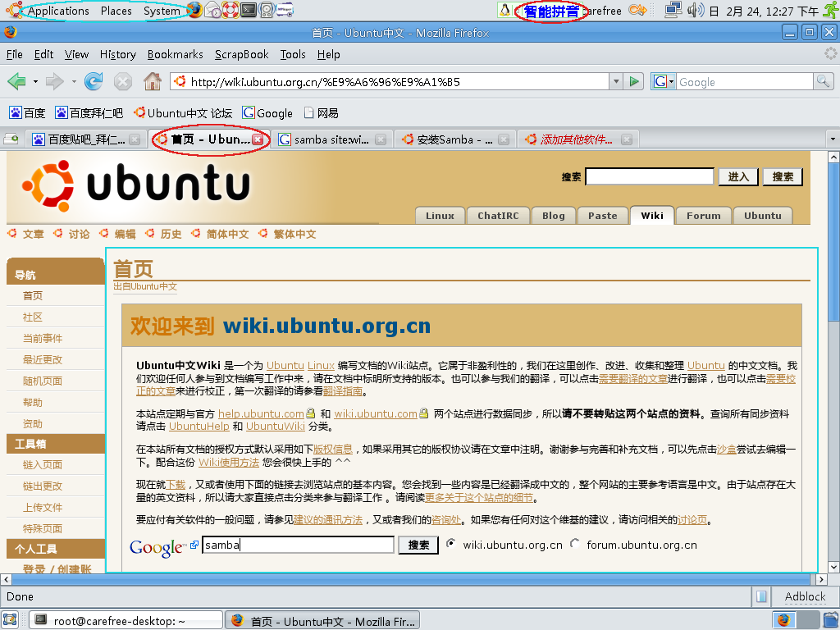Open Ubuntu中文 论坛 bookmark
The width and height of the screenshot is (840, 630).
pyautogui.click(x=183, y=113)
